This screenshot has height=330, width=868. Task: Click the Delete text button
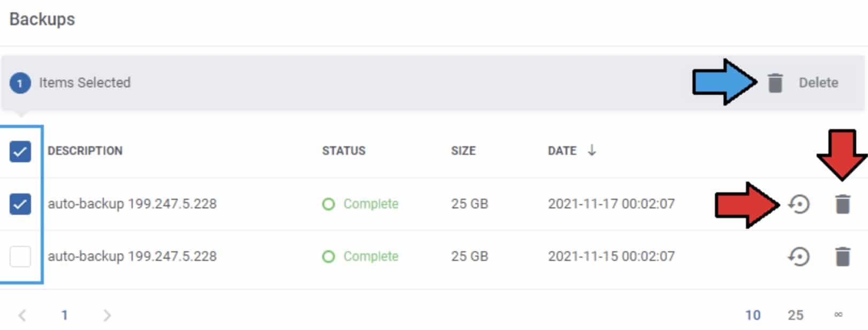point(818,83)
